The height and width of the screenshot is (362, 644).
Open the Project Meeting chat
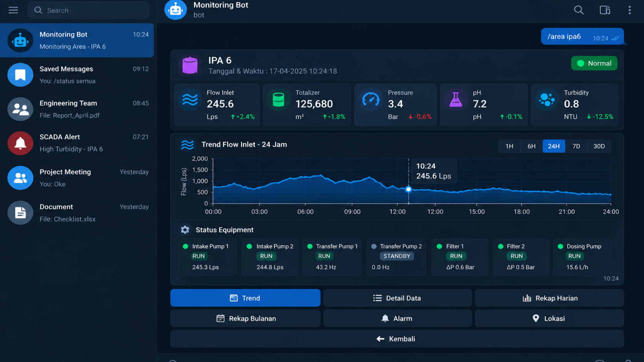pyautogui.click(x=77, y=178)
